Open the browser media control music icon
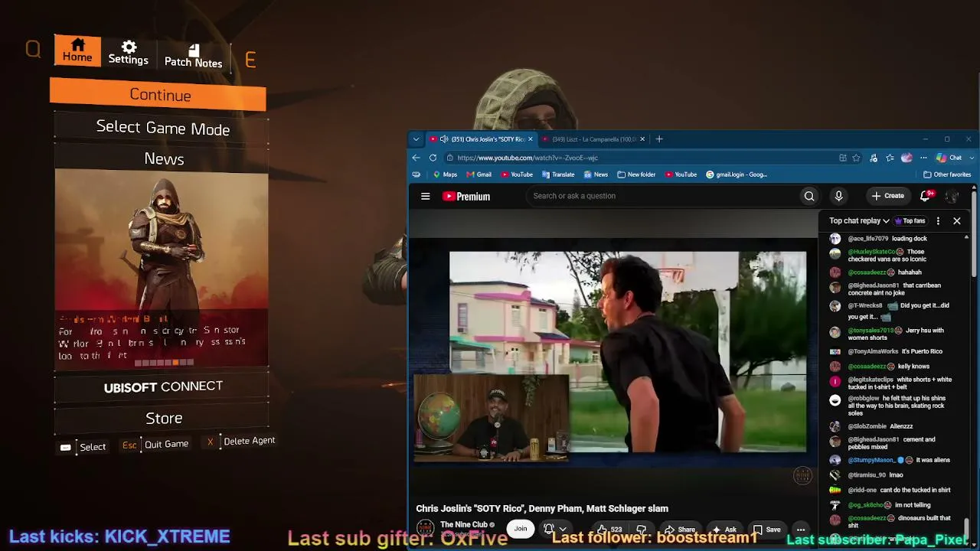The image size is (980, 551). (x=874, y=158)
